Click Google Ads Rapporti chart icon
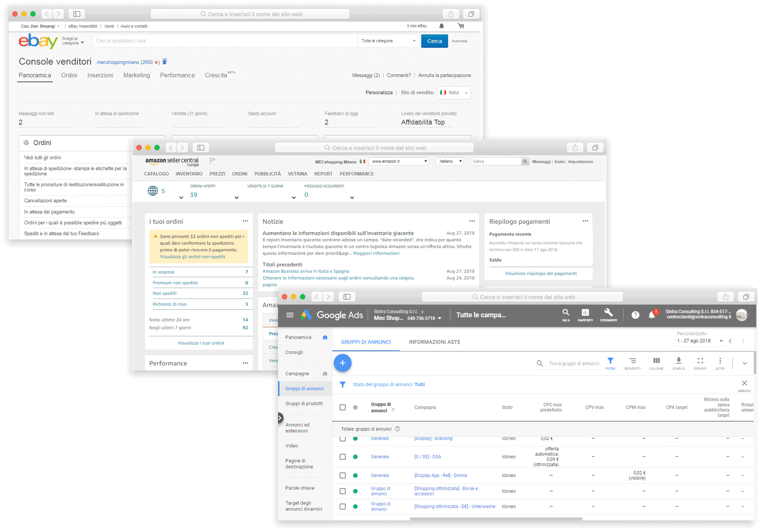Viewport: 765px width, 532px height. coord(585,313)
